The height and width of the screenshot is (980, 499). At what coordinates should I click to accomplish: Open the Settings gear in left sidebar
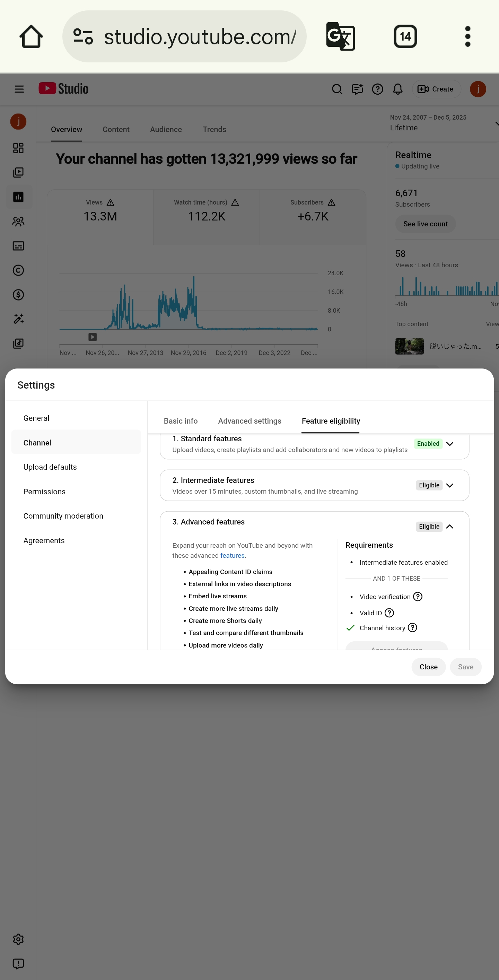click(x=18, y=939)
